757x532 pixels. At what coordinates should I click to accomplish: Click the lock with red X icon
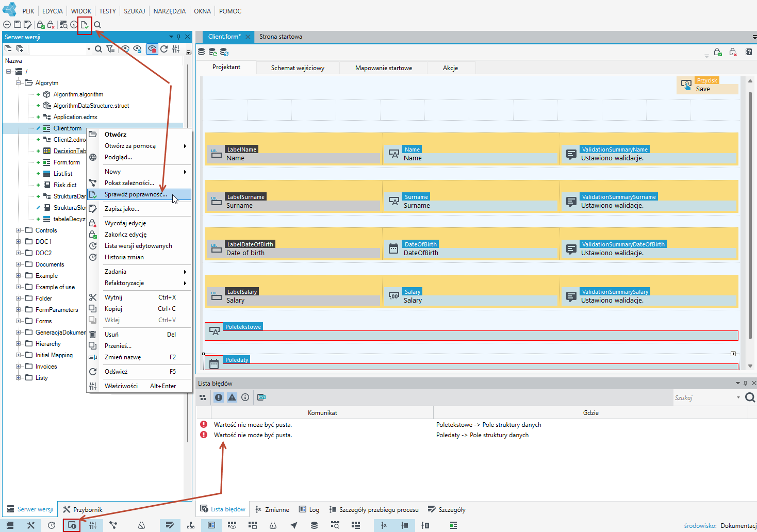pyautogui.click(x=51, y=25)
